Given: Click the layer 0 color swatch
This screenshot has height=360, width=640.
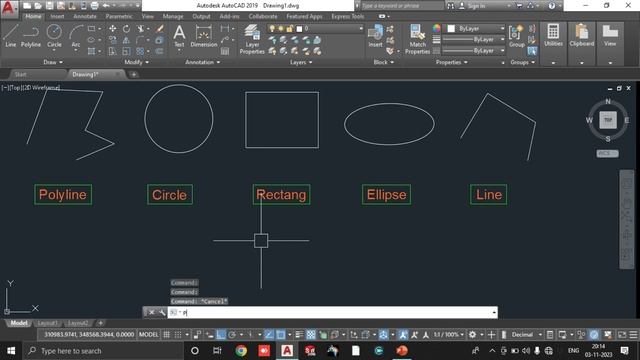Looking at the screenshot, I should point(299,29).
